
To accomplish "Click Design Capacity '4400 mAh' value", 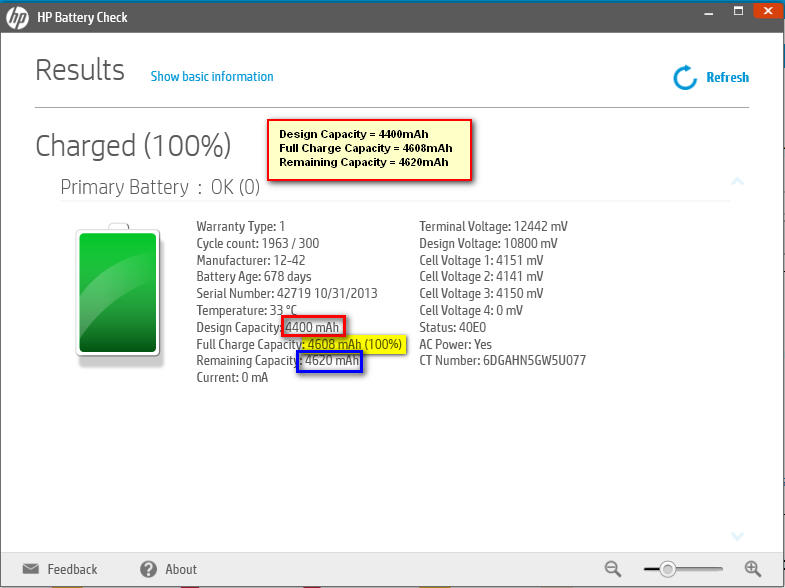I will pyautogui.click(x=312, y=327).
